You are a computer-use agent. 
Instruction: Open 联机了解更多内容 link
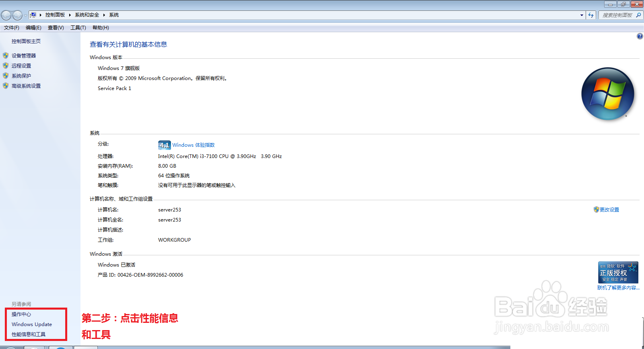tap(618, 288)
